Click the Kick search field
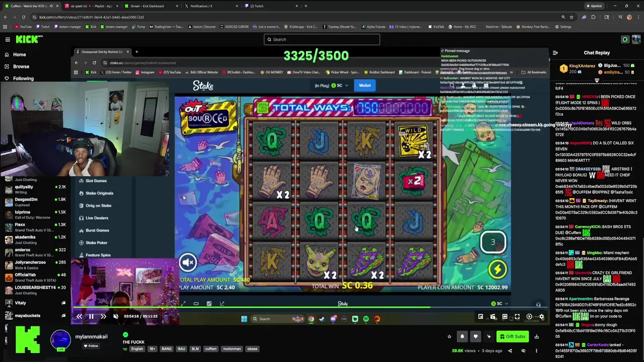The width and height of the screenshot is (644, 362). coord(322,39)
